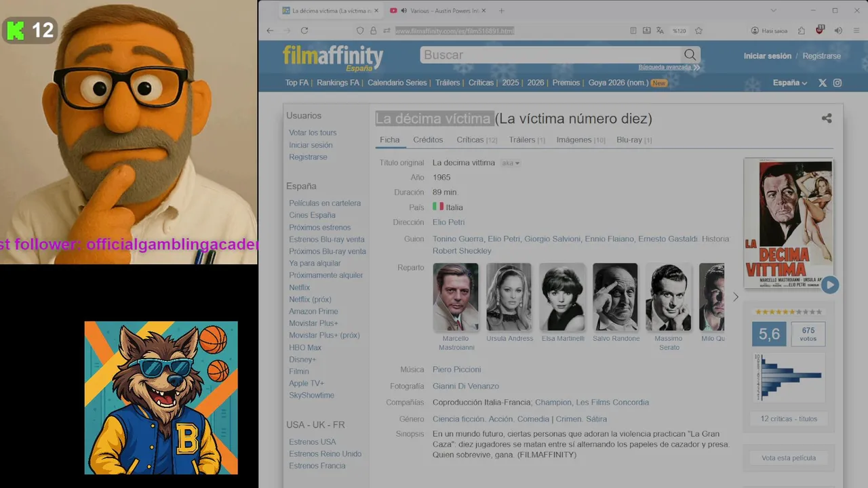Open FilmAffinity Instagram icon
This screenshot has height=488, width=868.
(x=837, y=83)
